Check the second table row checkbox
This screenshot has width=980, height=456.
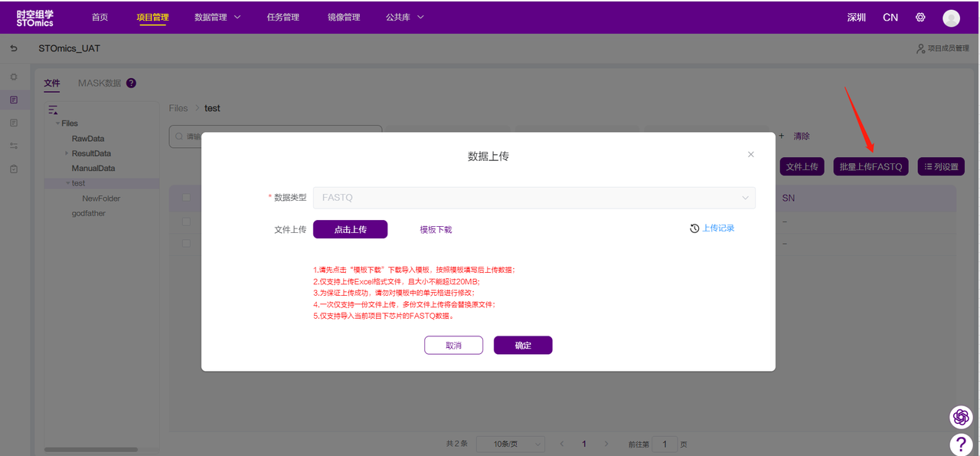point(186,243)
